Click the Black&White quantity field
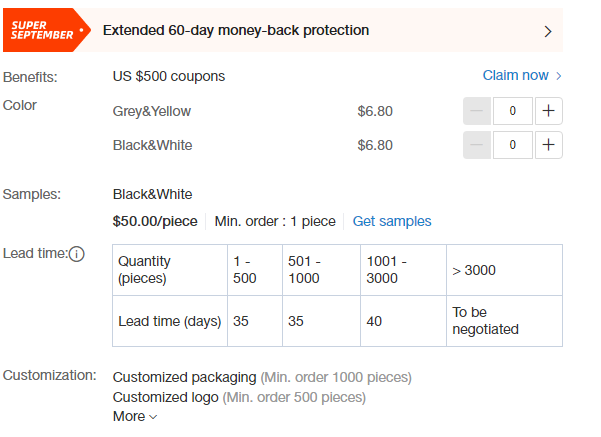Screen dimensions: 601x437 tap(512, 145)
